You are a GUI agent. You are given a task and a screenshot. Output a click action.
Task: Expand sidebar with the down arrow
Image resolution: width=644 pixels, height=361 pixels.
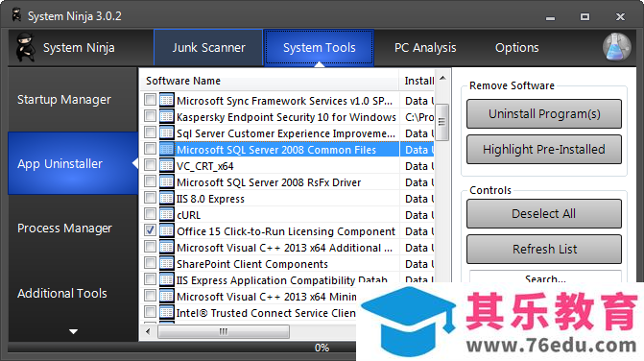pyautogui.click(x=73, y=331)
